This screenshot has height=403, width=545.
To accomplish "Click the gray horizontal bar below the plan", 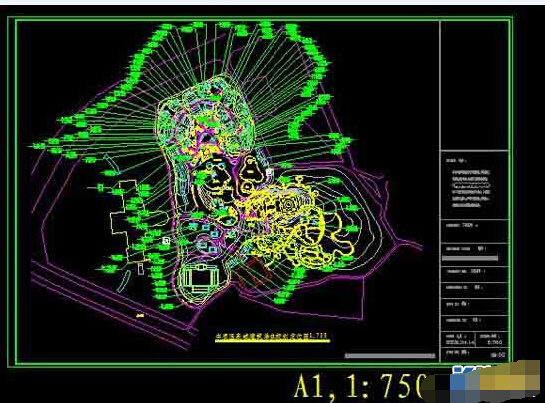I will (x=390, y=355).
